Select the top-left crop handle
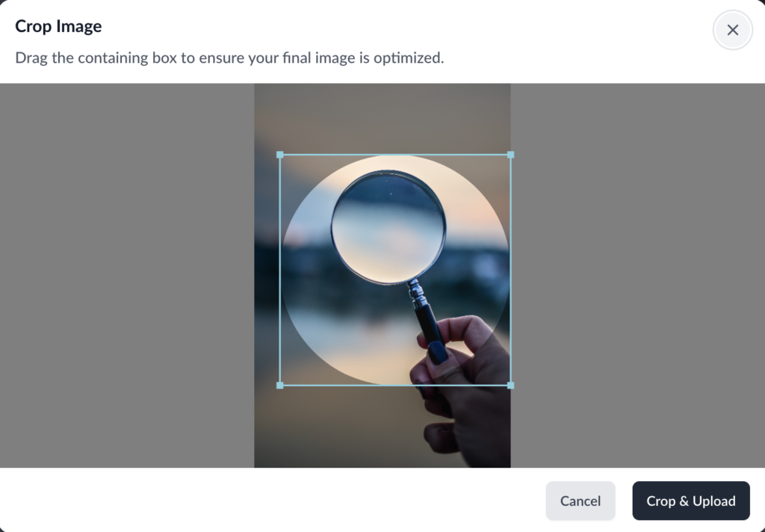Image resolution: width=765 pixels, height=532 pixels. coord(280,155)
